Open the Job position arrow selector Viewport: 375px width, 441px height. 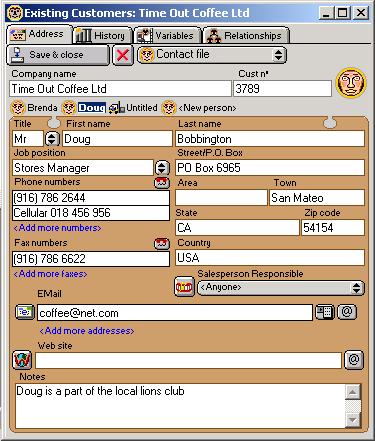[x=162, y=168]
